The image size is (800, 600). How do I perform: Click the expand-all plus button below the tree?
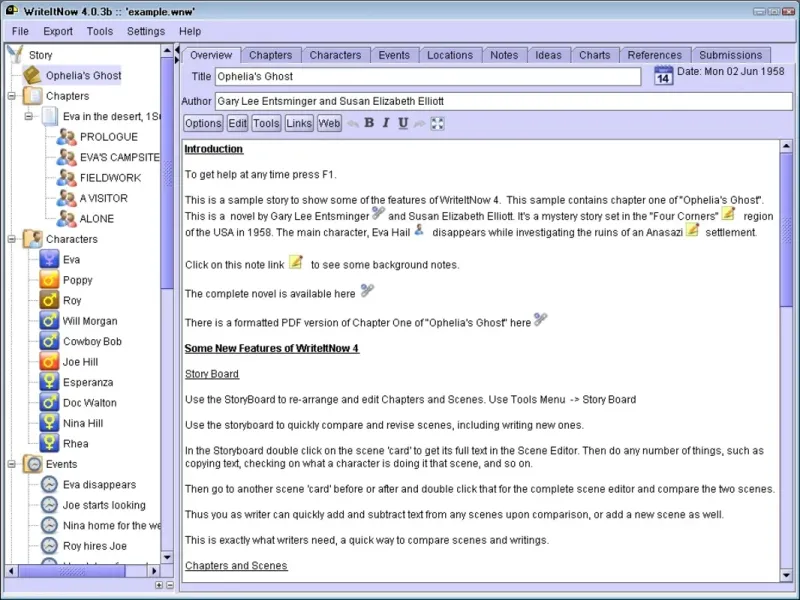point(159,585)
